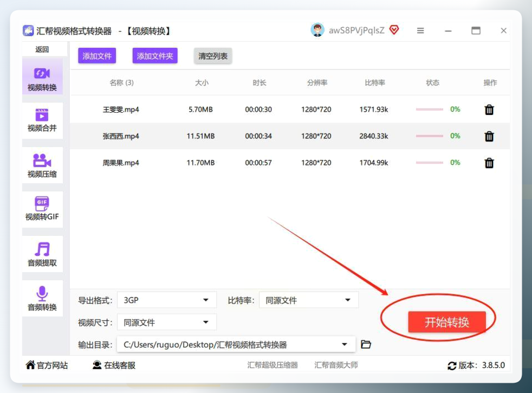Click size value 11.70MB
The image size is (532, 393).
pyautogui.click(x=200, y=163)
